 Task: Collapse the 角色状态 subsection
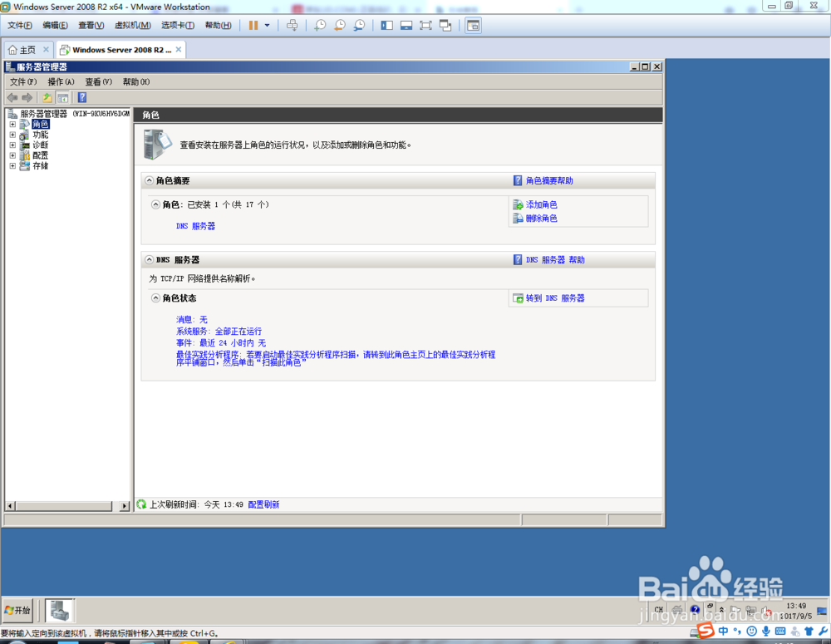tap(156, 297)
